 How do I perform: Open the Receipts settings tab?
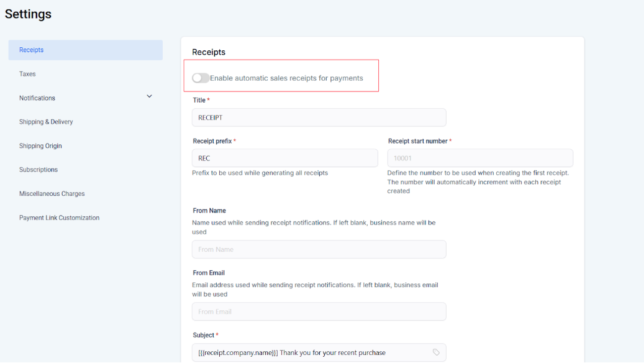pos(32,50)
